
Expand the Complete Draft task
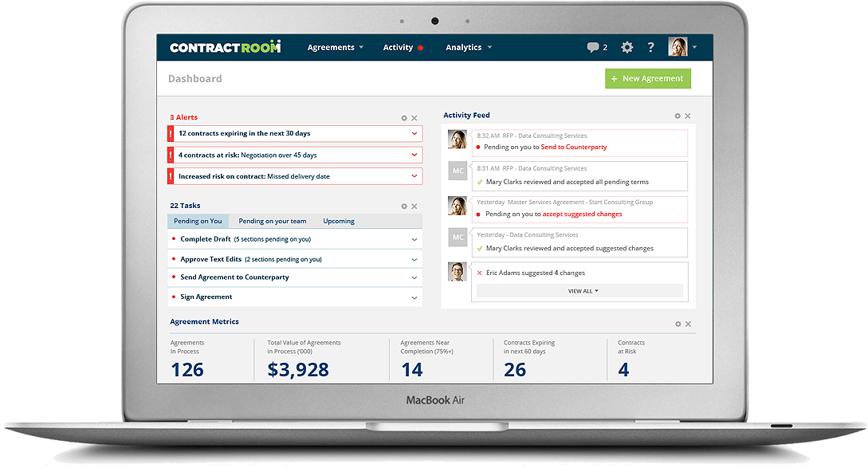(414, 240)
